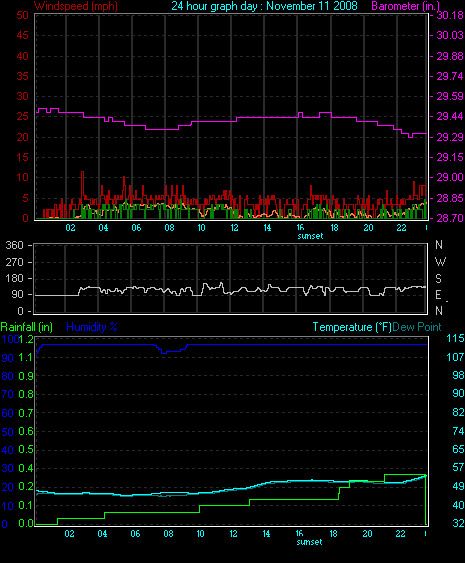Click compass letter "W" beside direction chart
This screenshot has width=465, height=563.
tap(440, 262)
